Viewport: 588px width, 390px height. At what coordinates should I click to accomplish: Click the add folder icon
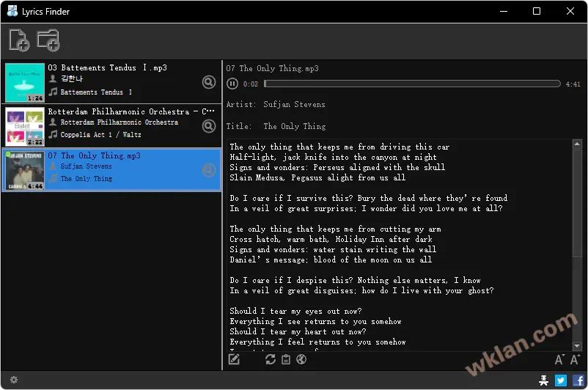coord(48,40)
